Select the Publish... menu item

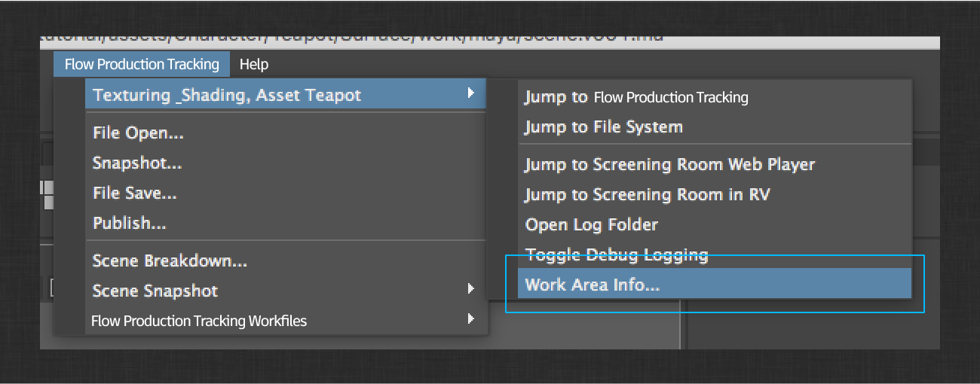click(x=130, y=224)
